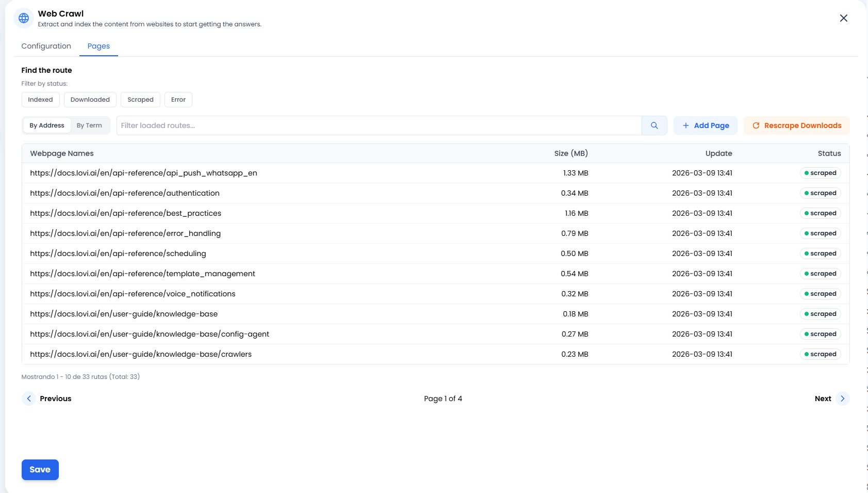Viewport: 868px width, 493px height.
Task: Click the search magnifier icon
Action: [654, 125]
